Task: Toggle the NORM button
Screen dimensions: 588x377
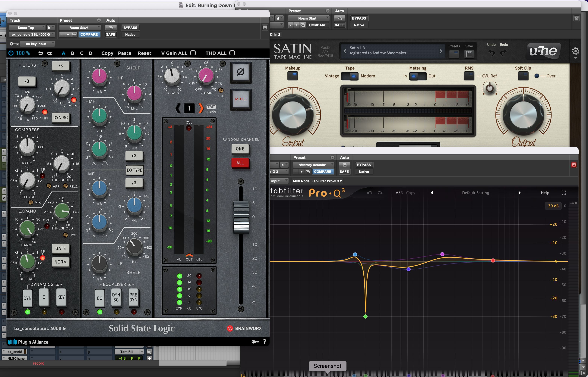Action: tap(61, 262)
